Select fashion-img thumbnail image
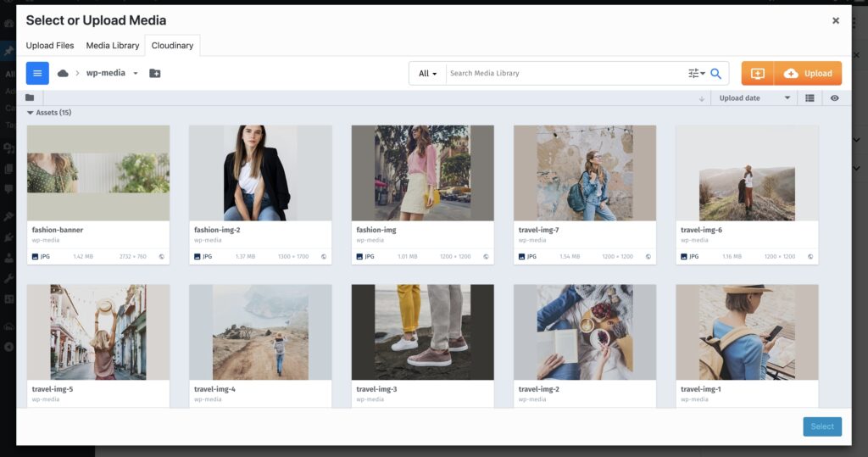Image resolution: width=868 pixels, height=457 pixels. click(422, 173)
